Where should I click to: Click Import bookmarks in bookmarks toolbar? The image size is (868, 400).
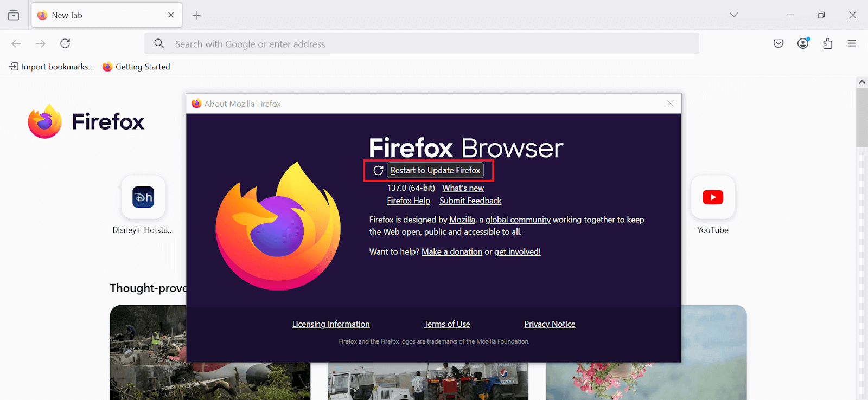pyautogui.click(x=52, y=67)
